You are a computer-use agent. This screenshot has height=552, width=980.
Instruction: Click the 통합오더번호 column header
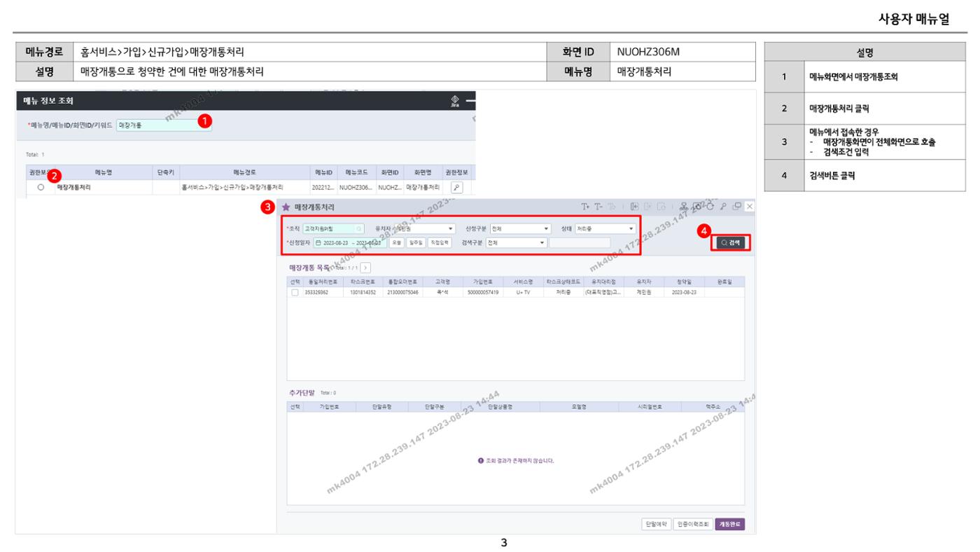coord(403,281)
